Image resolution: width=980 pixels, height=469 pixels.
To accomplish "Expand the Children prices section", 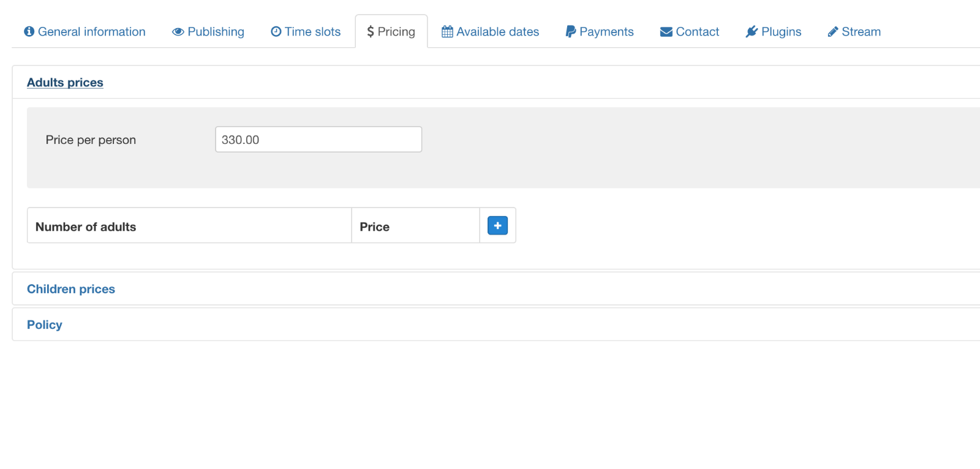I will (71, 289).
